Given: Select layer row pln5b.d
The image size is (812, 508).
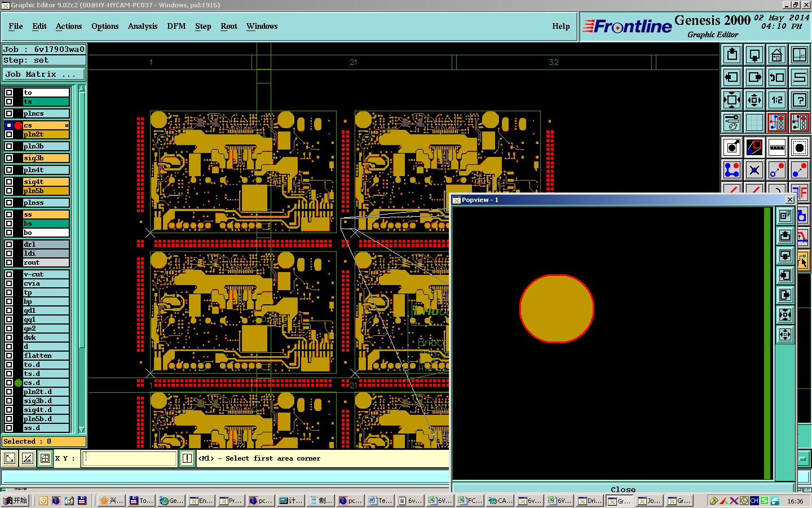Looking at the screenshot, I should tap(46, 419).
